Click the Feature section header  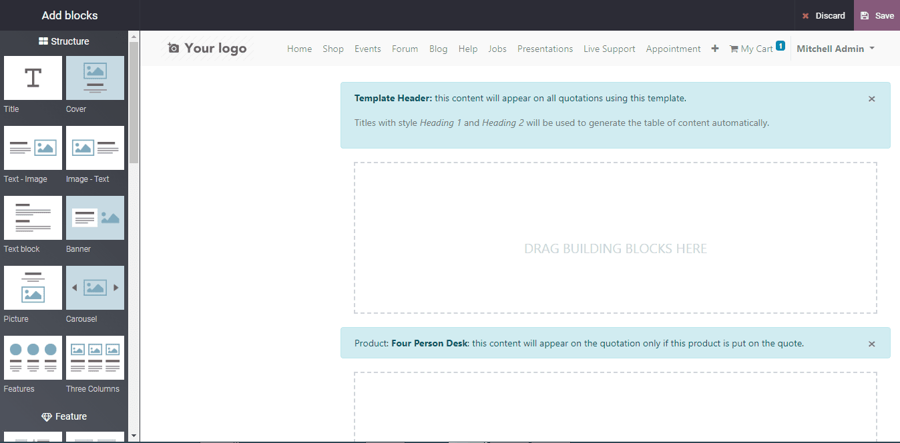[64, 417]
